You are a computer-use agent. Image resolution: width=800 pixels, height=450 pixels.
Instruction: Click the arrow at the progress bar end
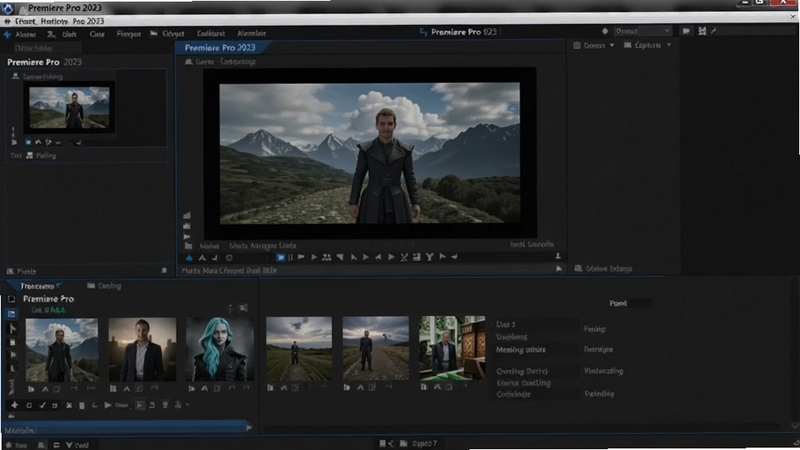tap(249, 428)
